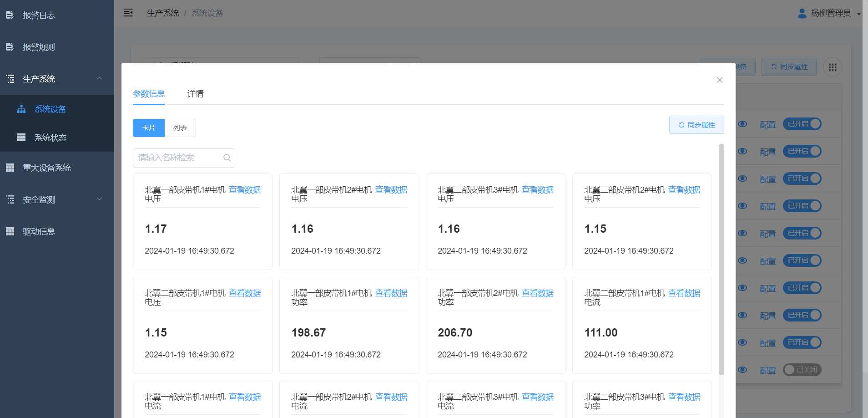Image resolution: width=868 pixels, height=418 pixels.
Task: Click the search magnifier icon in name field
Action: [x=227, y=158]
